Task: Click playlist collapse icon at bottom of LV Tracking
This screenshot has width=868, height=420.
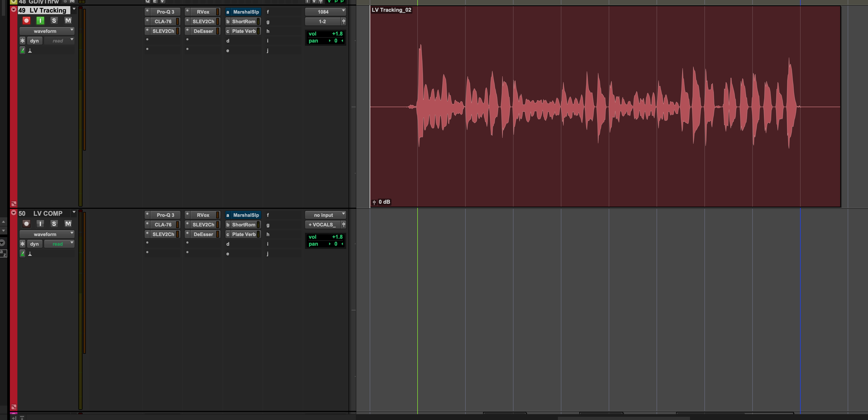Action: point(14,204)
